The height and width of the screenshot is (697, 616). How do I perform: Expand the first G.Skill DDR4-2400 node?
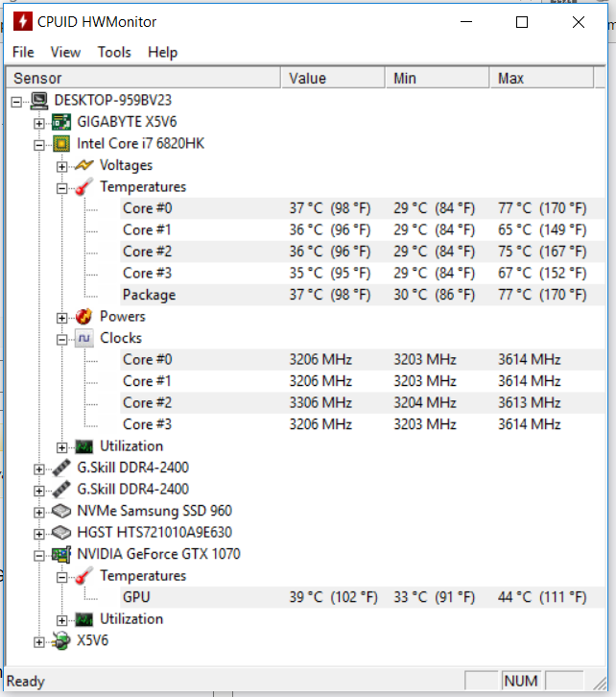39,469
